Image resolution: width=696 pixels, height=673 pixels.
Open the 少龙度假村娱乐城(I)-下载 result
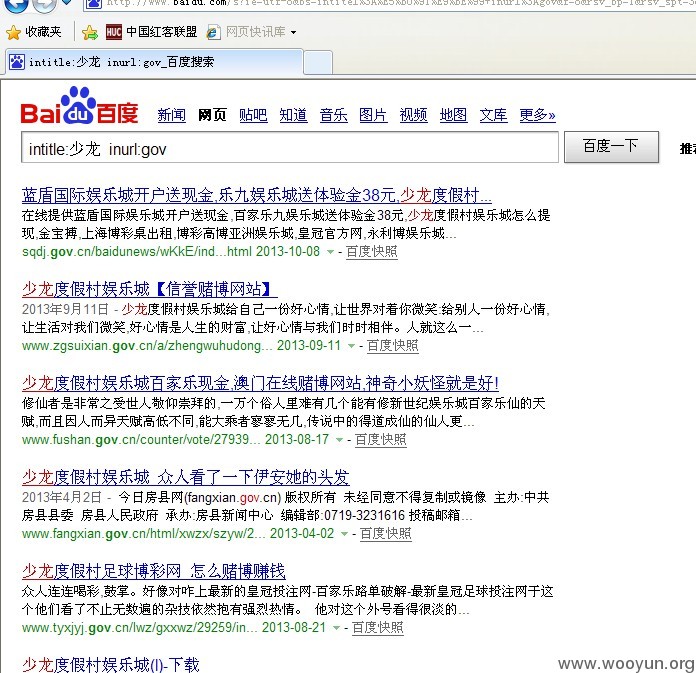[x=111, y=665]
